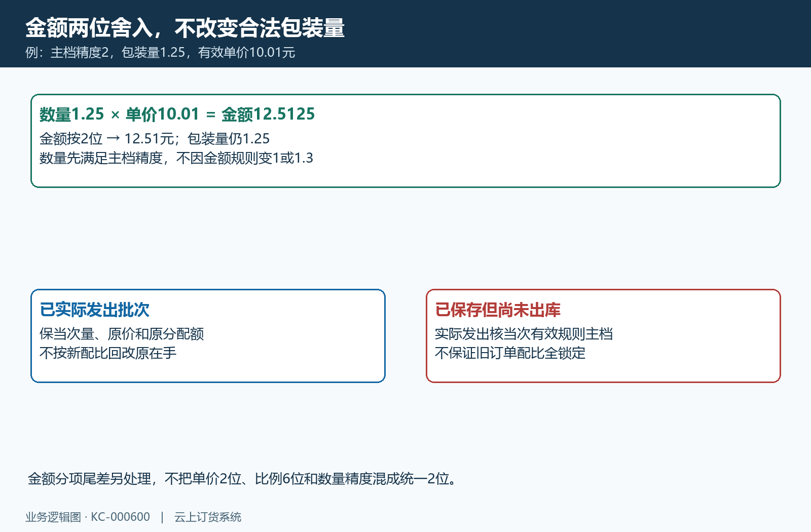Image resolution: width=811 pixels, height=532 pixels.
Task: Click the line 不保证旧订单配比全锁定
Action: (x=510, y=353)
